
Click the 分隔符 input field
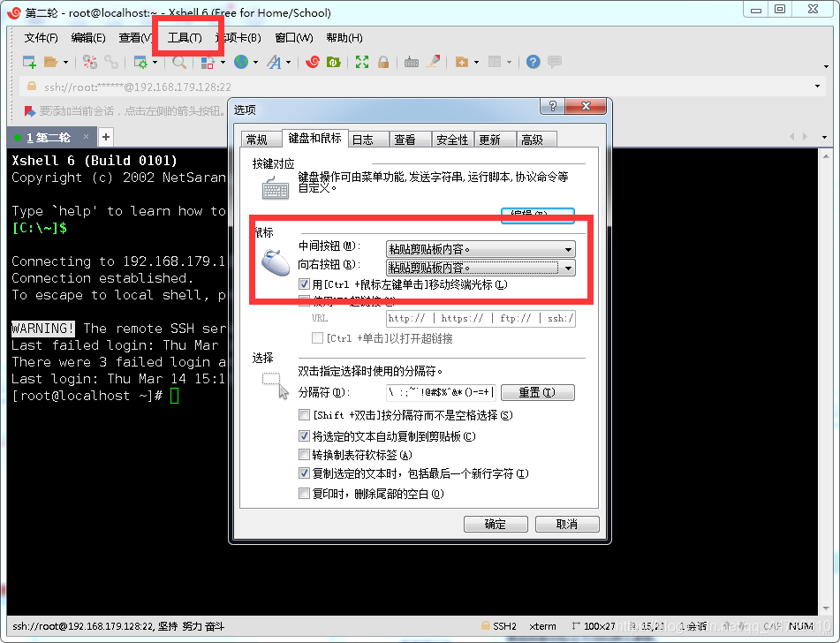pyautogui.click(x=441, y=393)
